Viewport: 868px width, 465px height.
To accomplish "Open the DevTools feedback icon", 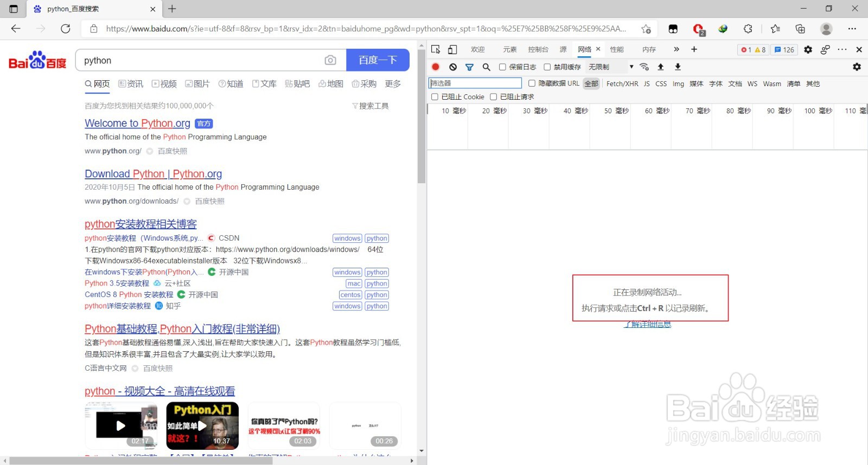I will coord(825,49).
